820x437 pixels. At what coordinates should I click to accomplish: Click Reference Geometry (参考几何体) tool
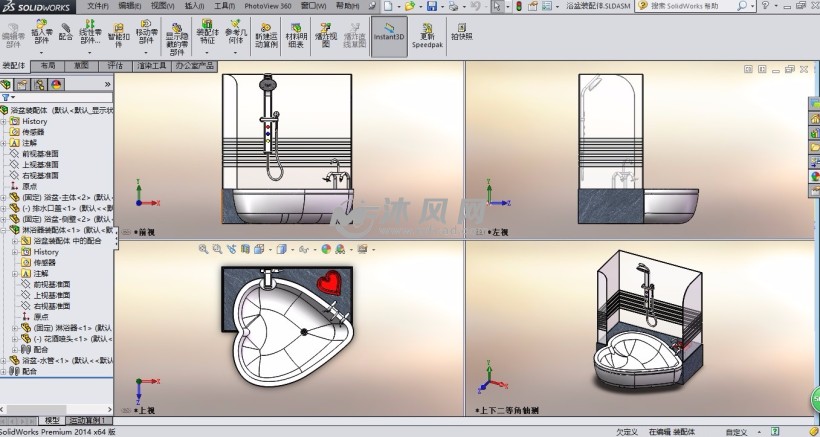click(235, 32)
